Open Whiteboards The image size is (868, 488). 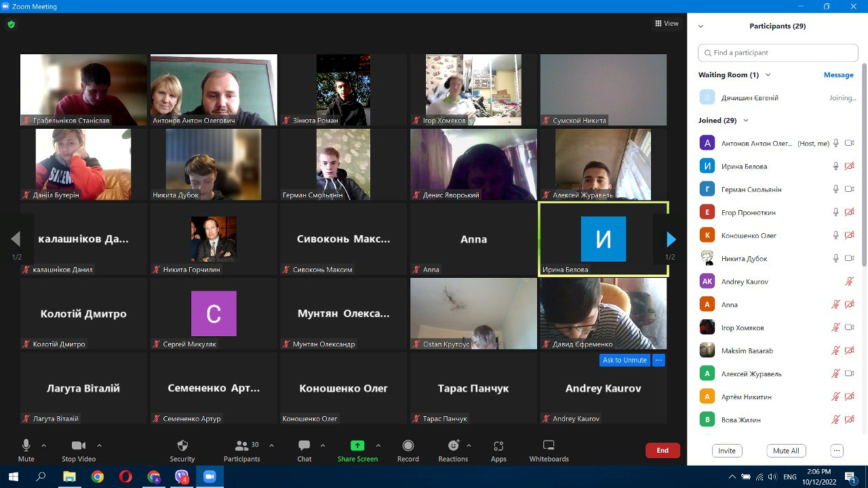coord(549,445)
